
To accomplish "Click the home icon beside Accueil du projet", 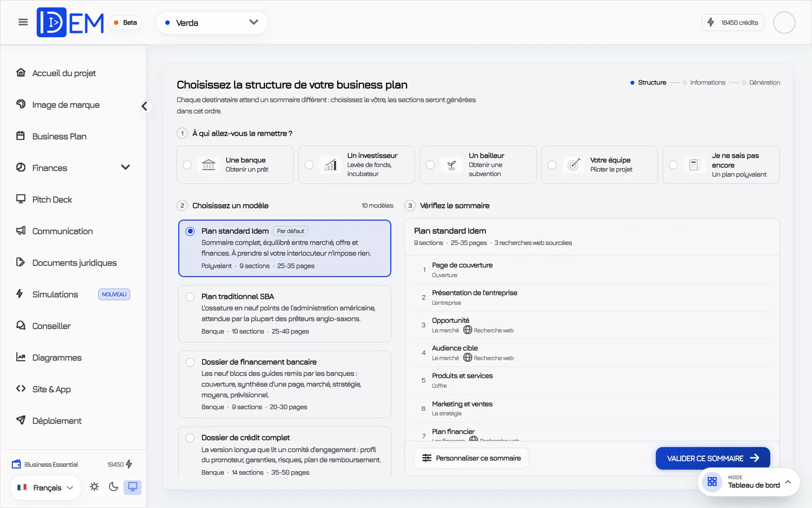I will pyautogui.click(x=21, y=73).
